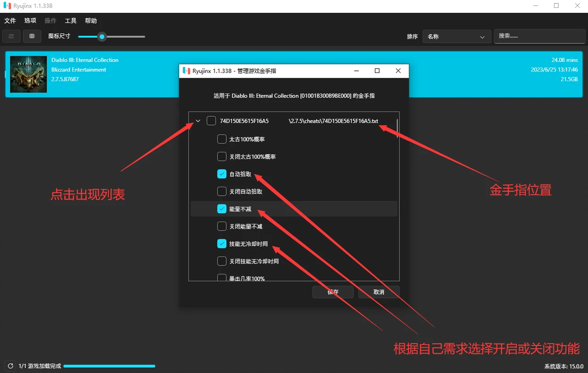Minimize the main Ryujinx window
This screenshot has width=588, height=373.
click(536, 5)
